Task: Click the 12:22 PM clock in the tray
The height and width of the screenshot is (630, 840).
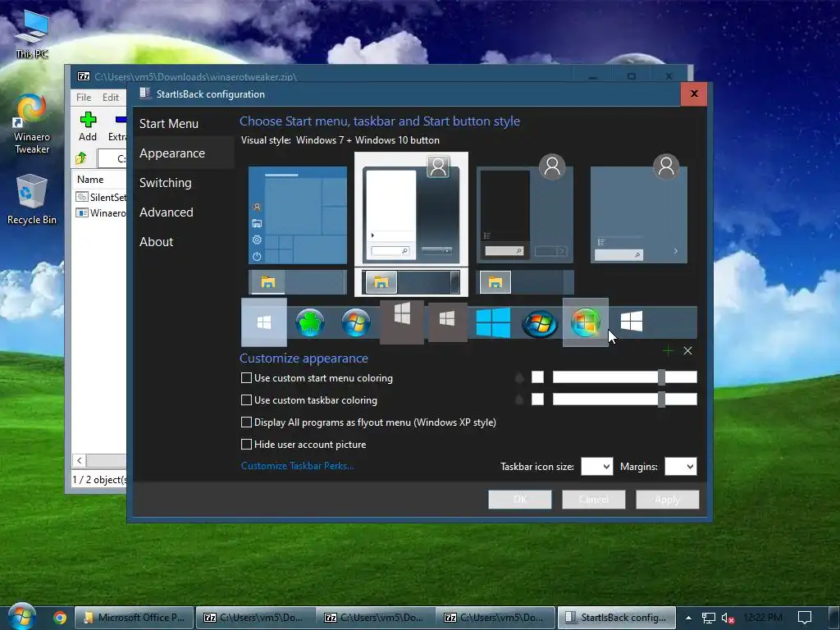Action: [x=763, y=618]
